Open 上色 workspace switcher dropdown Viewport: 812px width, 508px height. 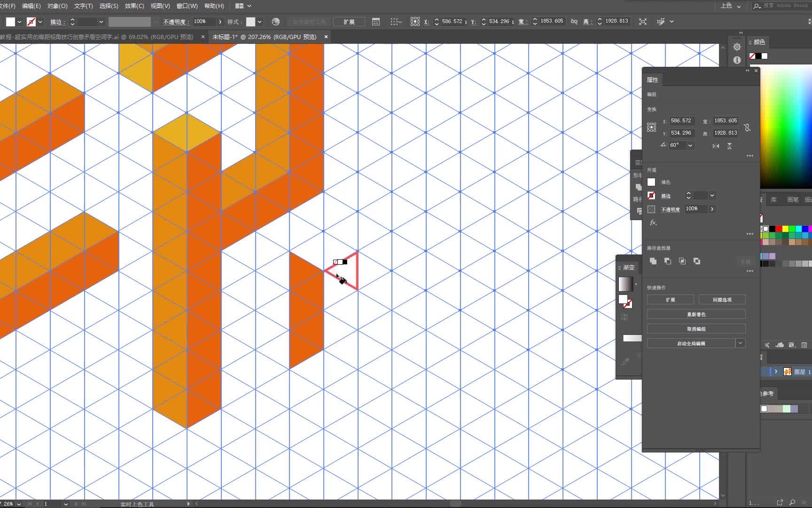[x=731, y=6]
